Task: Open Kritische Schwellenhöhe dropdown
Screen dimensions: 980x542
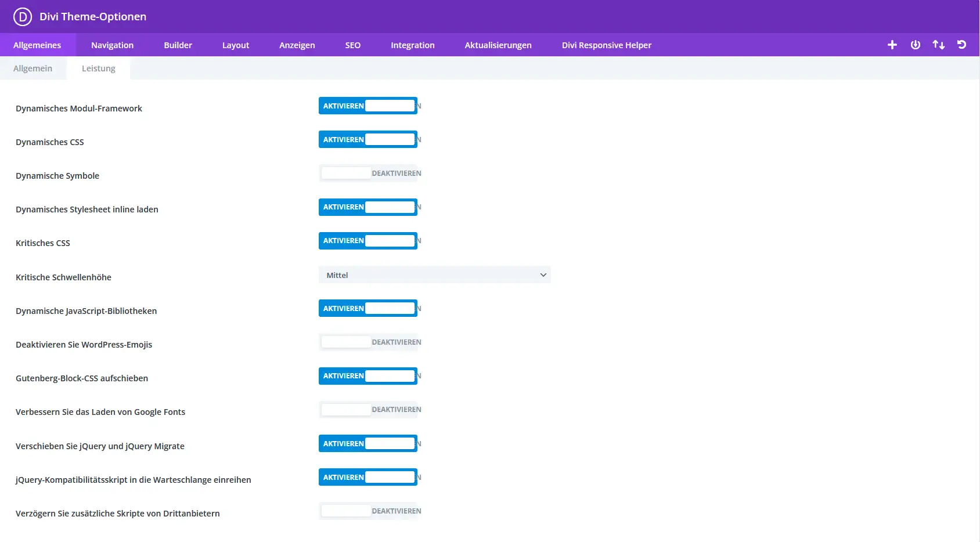Action: coord(435,275)
